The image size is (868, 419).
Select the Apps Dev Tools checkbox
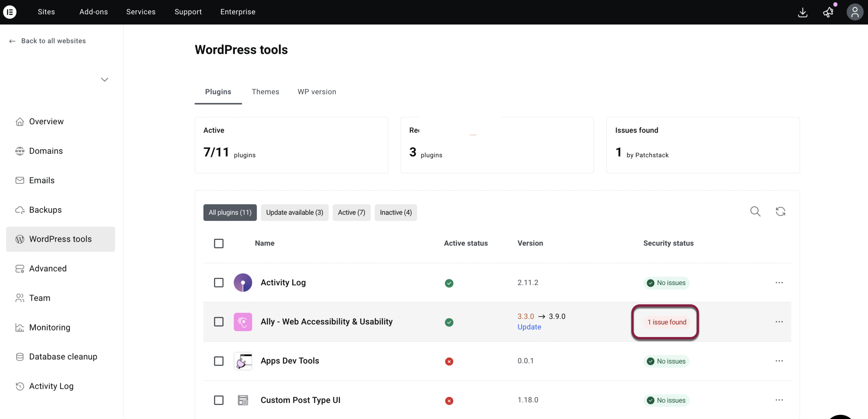(219, 361)
